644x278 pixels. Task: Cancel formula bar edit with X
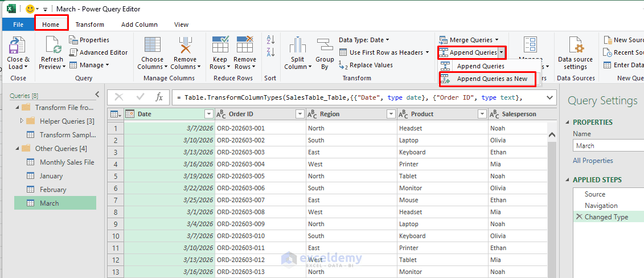[x=119, y=97]
